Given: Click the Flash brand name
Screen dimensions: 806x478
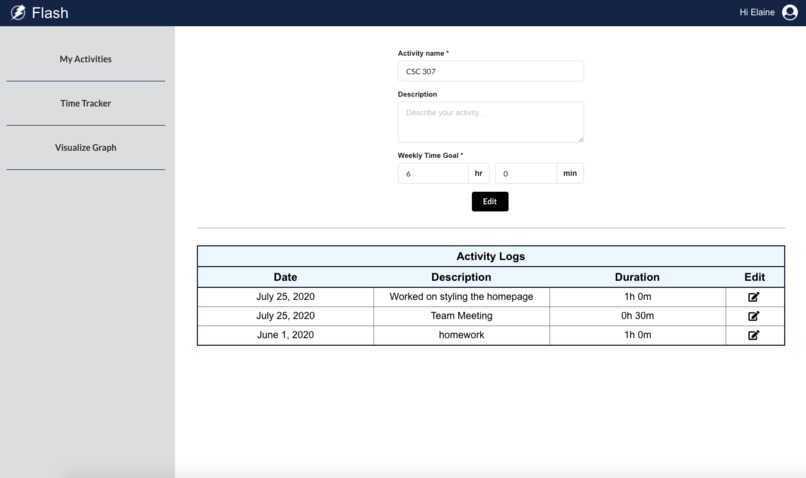Looking at the screenshot, I should pos(50,12).
